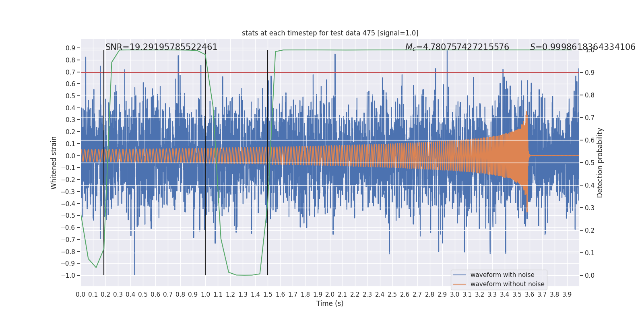Click the 1.0 tick on the time axis
The height and width of the screenshot is (322, 644).
click(x=205, y=295)
